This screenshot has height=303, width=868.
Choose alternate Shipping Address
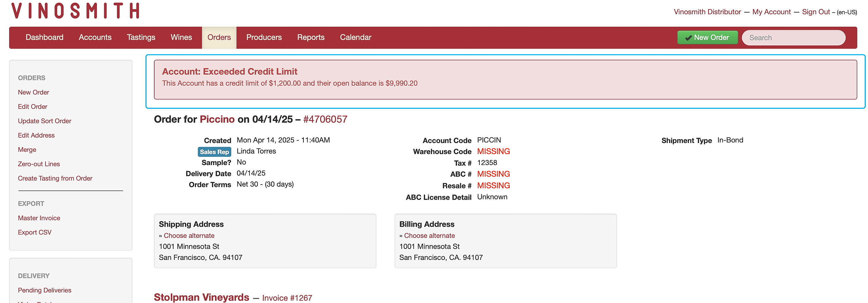189,236
